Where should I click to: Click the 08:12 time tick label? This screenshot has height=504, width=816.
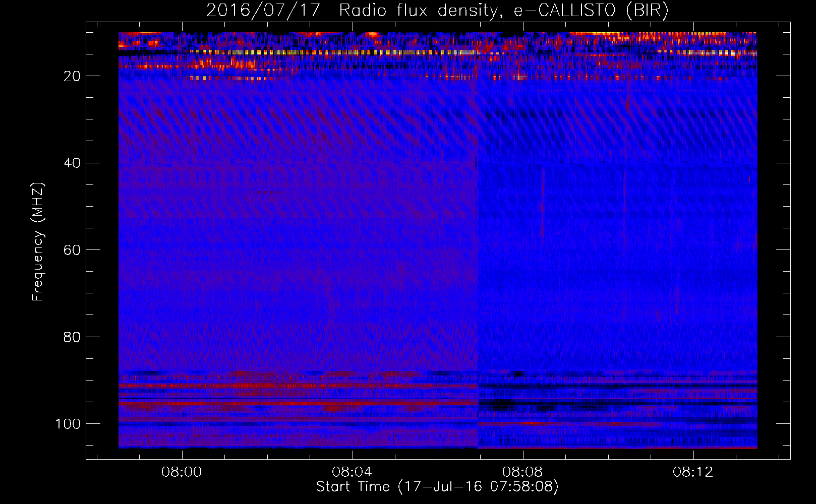coord(693,472)
